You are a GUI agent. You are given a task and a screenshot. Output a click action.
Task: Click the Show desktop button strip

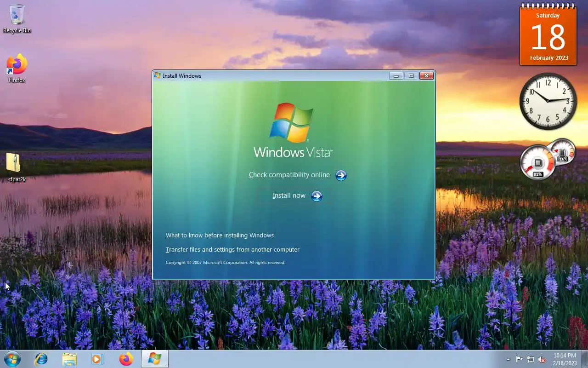click(584, 359)
